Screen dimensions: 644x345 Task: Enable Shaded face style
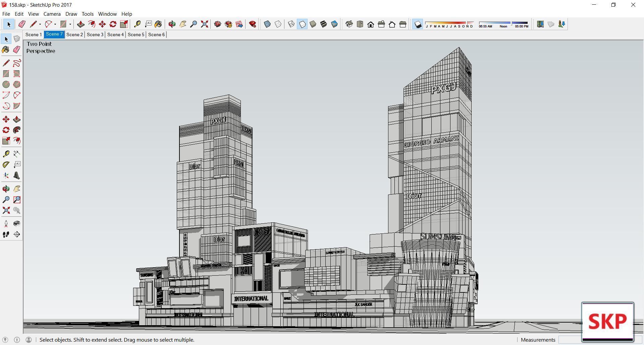point(313,24)
